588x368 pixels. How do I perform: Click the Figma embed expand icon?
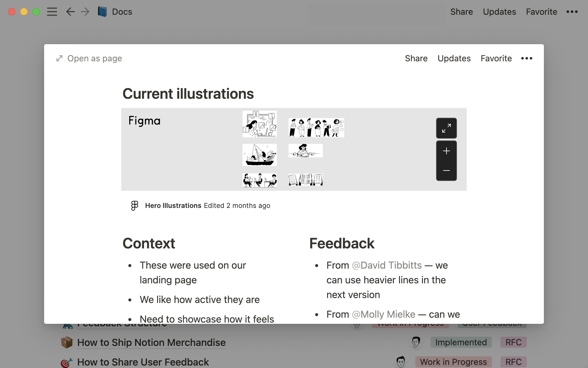pos(446,127)
